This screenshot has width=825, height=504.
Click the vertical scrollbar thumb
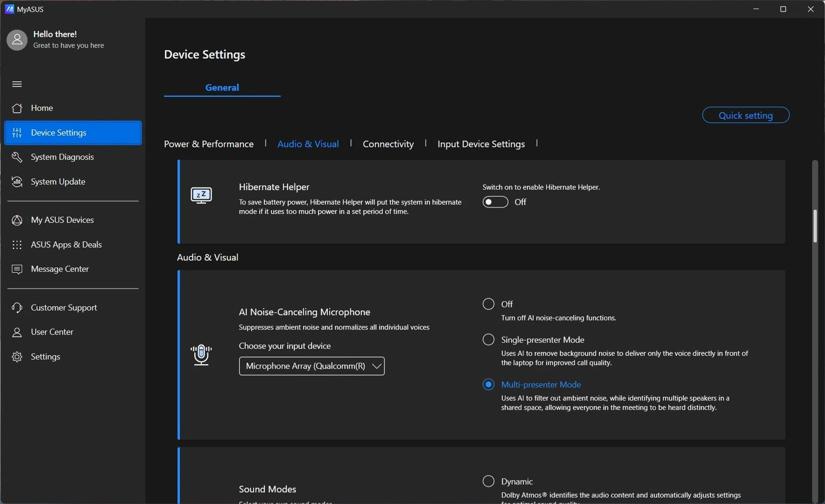815,226
